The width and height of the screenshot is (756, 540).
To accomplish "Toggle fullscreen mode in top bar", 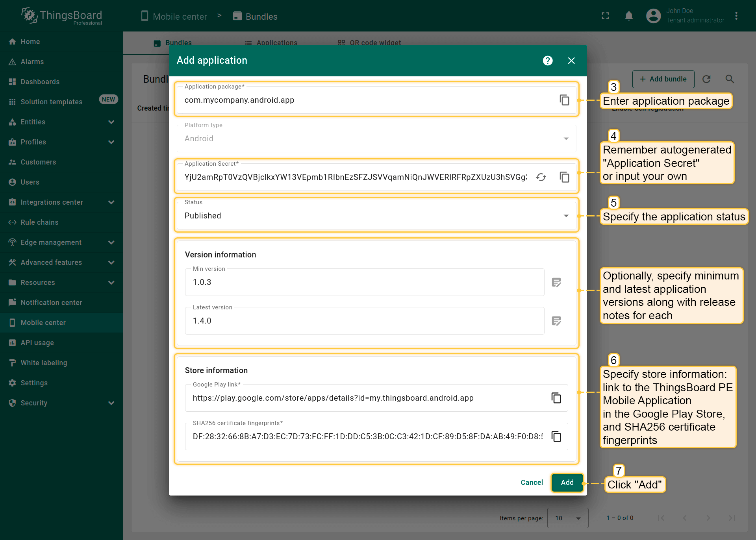I will [605, 16].
